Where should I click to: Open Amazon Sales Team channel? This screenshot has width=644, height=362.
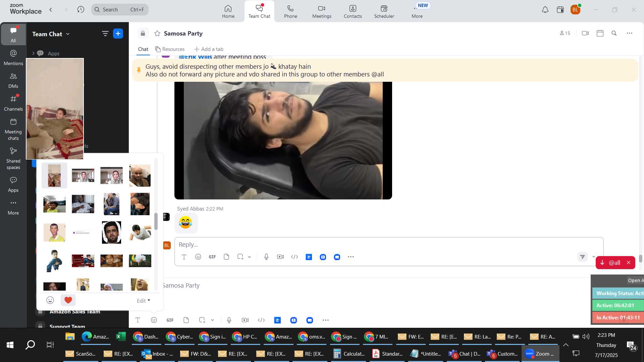click(x=75, y=312)
